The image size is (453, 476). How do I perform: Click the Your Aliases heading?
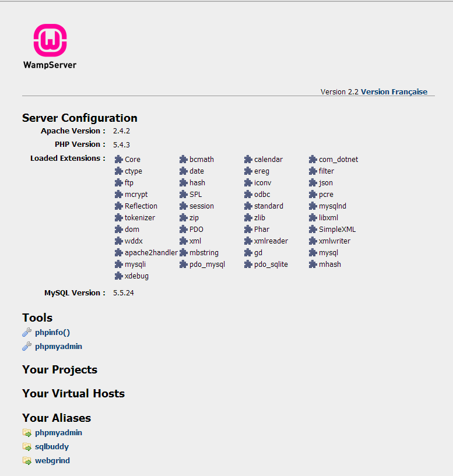[x=57, y=418]
